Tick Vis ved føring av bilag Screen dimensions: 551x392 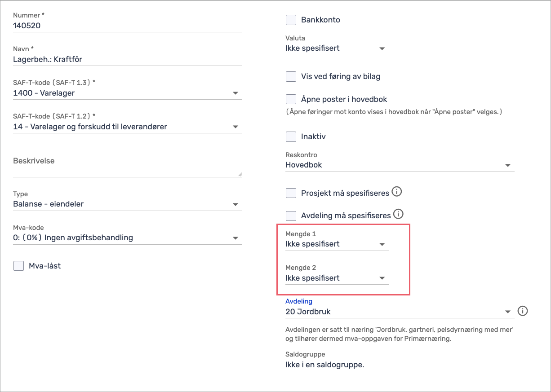click(x=291, y=76)
